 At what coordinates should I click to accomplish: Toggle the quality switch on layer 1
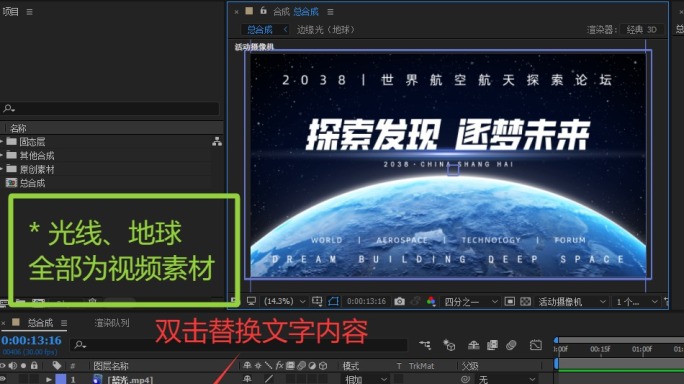[269, 379]
